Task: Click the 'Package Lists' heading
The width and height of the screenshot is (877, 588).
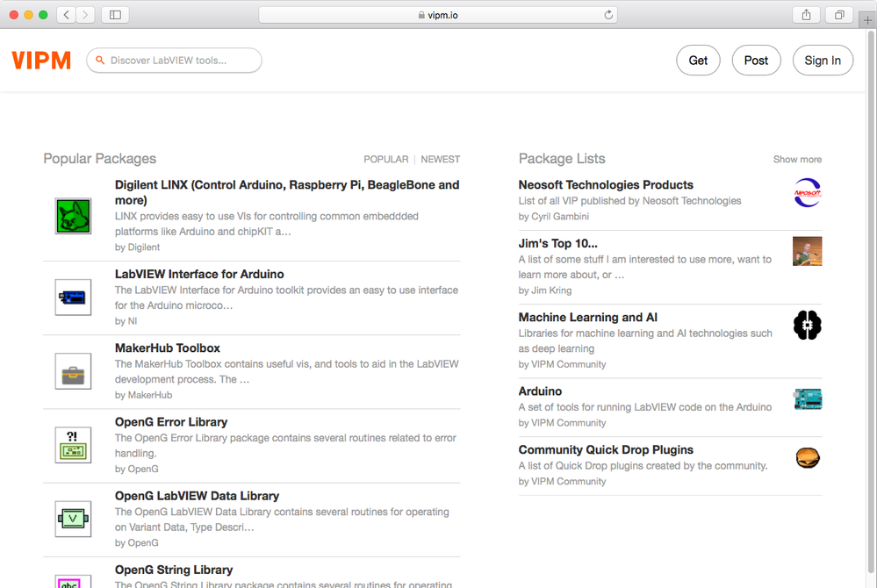Action: pos(562,159)
